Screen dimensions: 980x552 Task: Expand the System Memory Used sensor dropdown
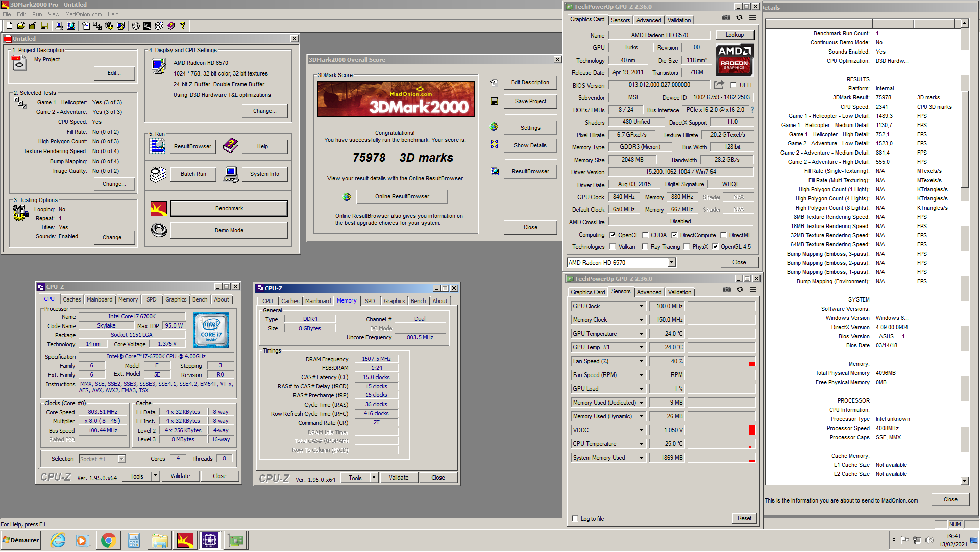click(x=642, y=458)
